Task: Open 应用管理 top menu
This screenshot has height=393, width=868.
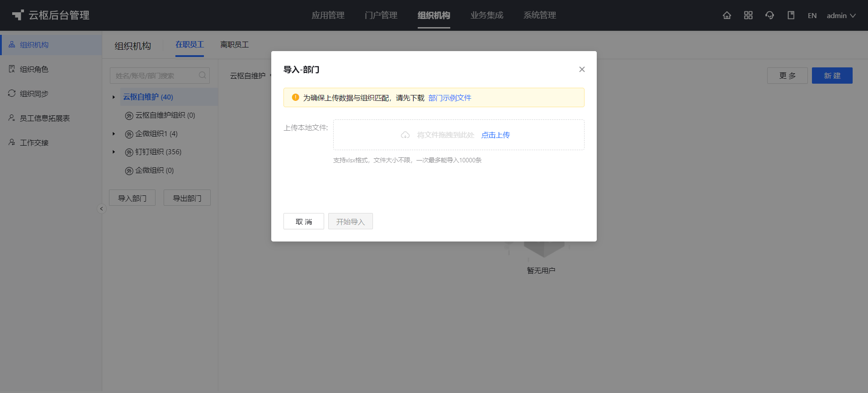Action: [x=328, y=15]
